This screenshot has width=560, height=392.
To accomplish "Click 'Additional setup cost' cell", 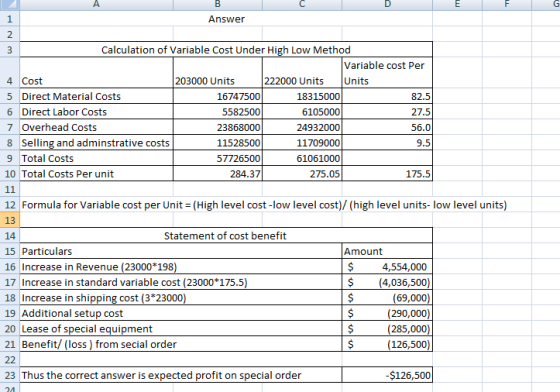I will [181, 313].
